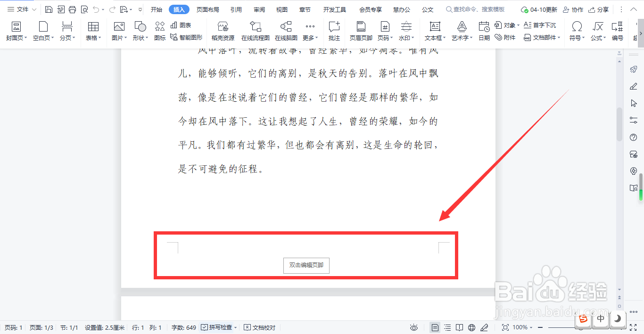Open Docer resources (稻壳资源)
This screenshot has height=334, width=644.
[223, 31]
